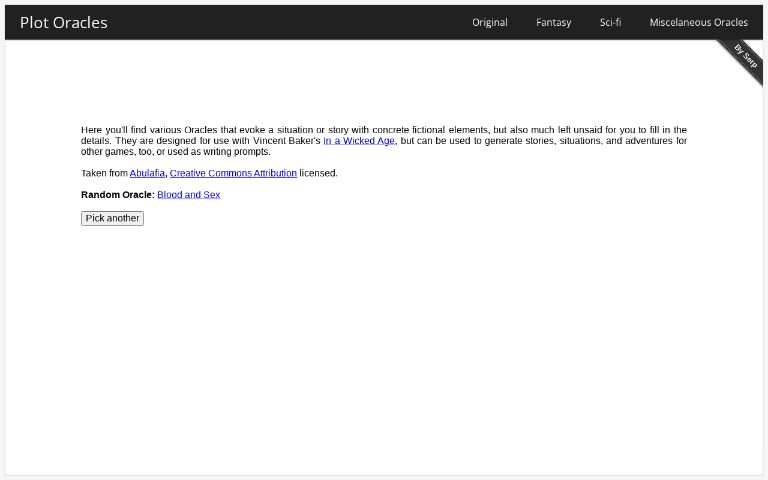Click the words Taken from
Image resolution: width=768 pixels, height=480 pixels.
click(104, 173)
